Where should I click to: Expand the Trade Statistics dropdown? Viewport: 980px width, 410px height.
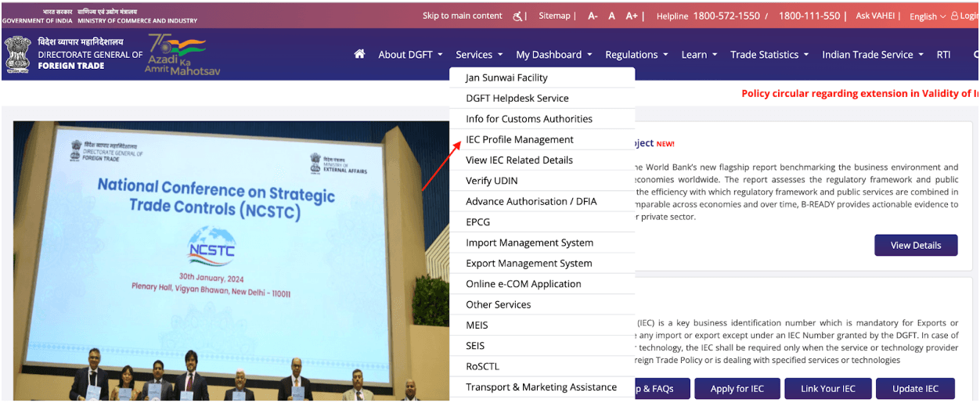point(769,55)
